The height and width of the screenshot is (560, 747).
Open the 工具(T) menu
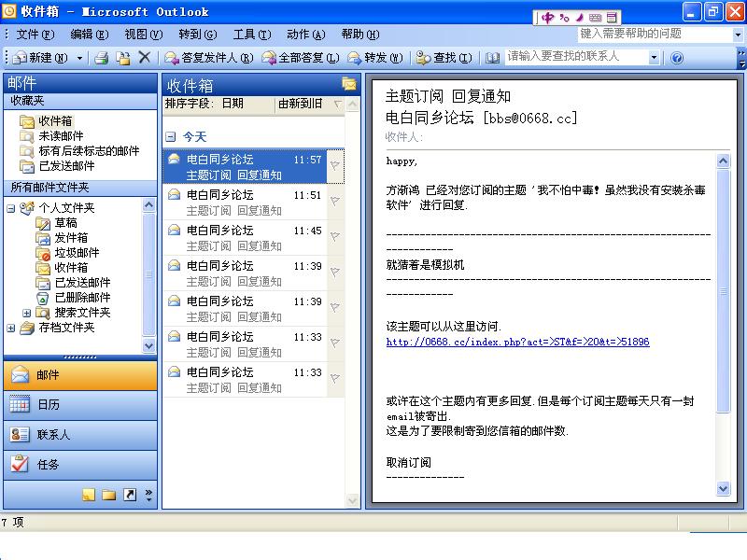[x=249, y=35]
